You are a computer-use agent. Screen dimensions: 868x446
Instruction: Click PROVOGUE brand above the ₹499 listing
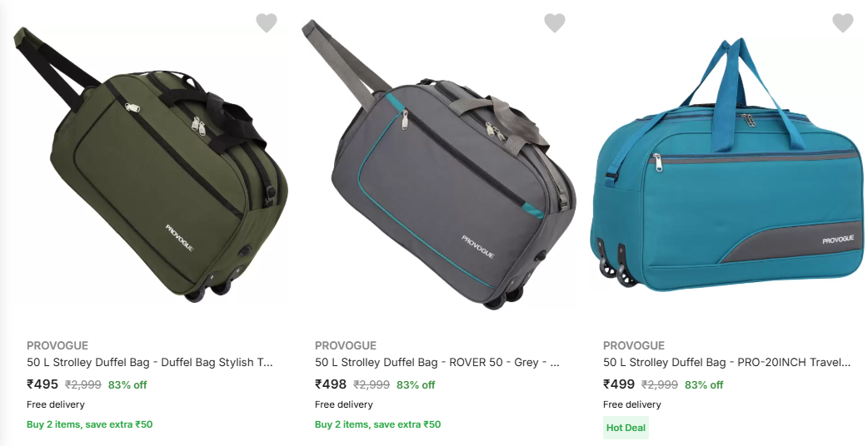coord(634,345)
